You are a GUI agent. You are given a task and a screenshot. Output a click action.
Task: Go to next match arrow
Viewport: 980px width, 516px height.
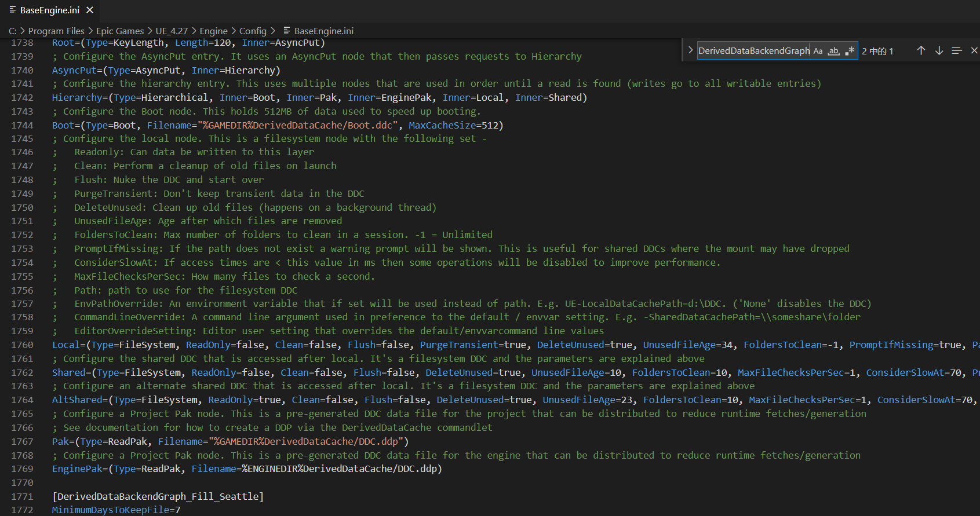[939, 51]
